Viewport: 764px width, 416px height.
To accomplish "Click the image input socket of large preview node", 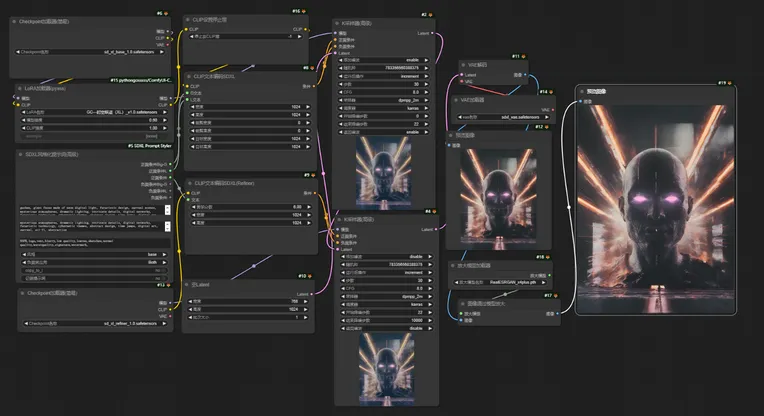I will (x=581, y=101).
